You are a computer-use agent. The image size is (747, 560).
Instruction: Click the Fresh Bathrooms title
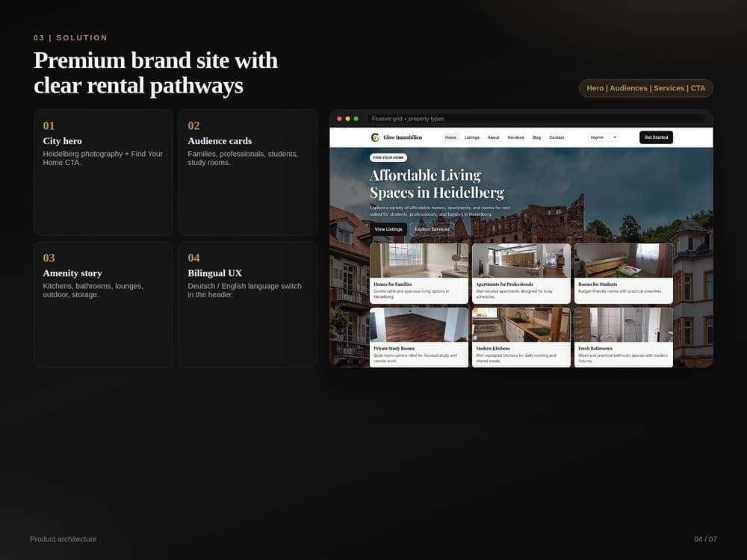(x=595, y=349)
